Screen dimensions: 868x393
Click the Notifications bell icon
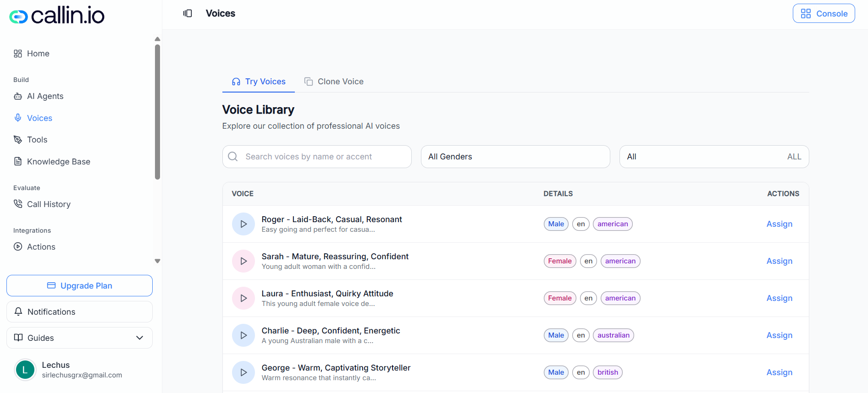18,311
